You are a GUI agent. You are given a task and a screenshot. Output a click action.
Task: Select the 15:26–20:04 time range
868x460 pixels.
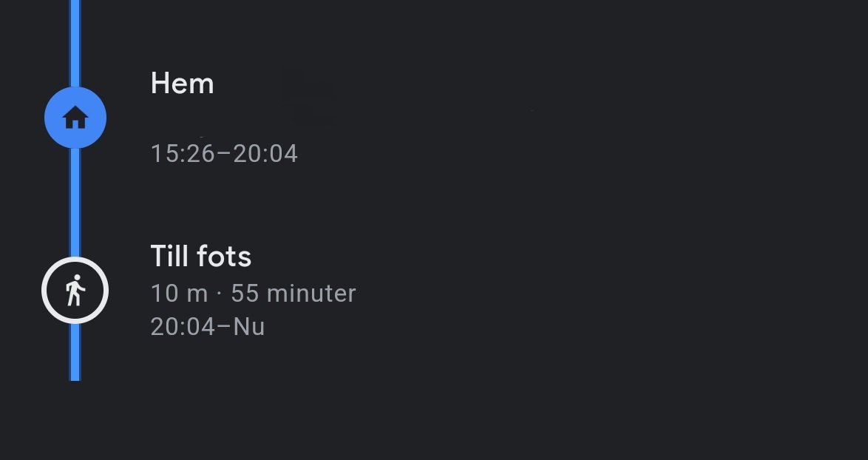[224, 153]
